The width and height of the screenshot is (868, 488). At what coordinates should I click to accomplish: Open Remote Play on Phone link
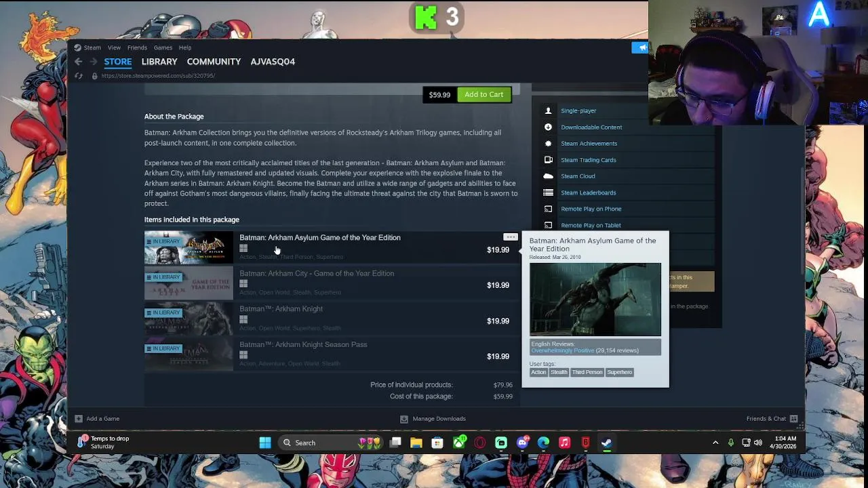(591, 209)
